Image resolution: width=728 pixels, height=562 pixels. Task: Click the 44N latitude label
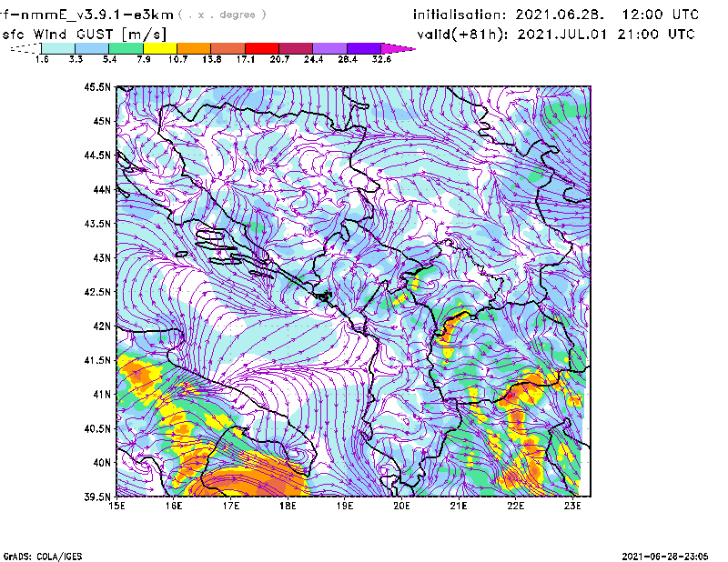[102, 189]
